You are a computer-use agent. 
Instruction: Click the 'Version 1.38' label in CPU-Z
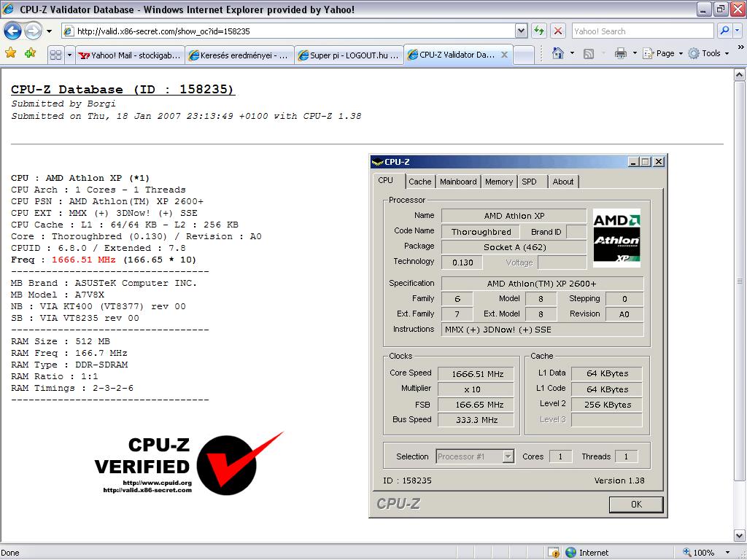(x=619, y=481)
